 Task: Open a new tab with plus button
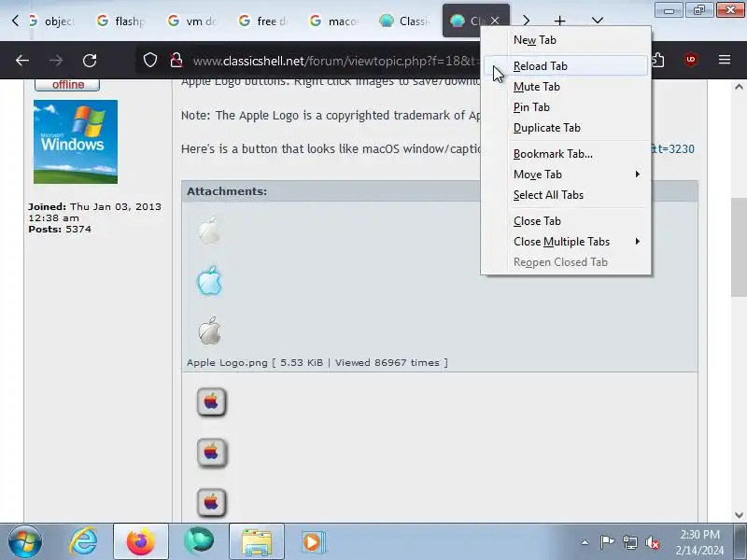[559, 21]
